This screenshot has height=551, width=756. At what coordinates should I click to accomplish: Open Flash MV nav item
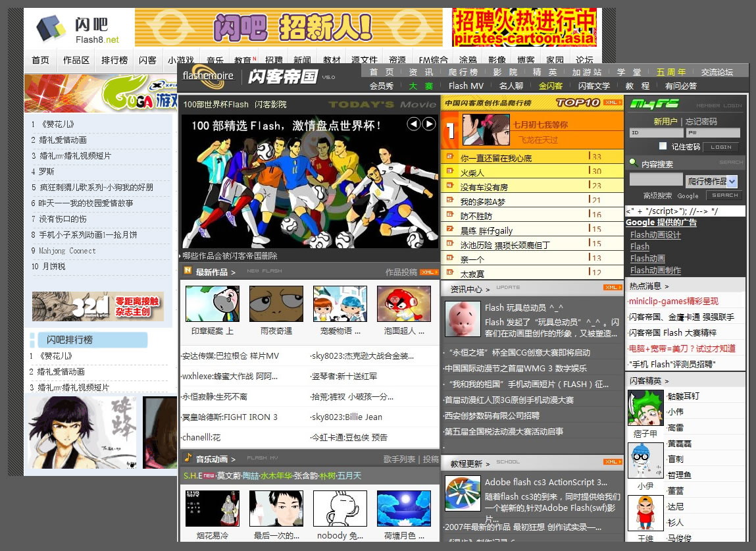click(466, 86)
